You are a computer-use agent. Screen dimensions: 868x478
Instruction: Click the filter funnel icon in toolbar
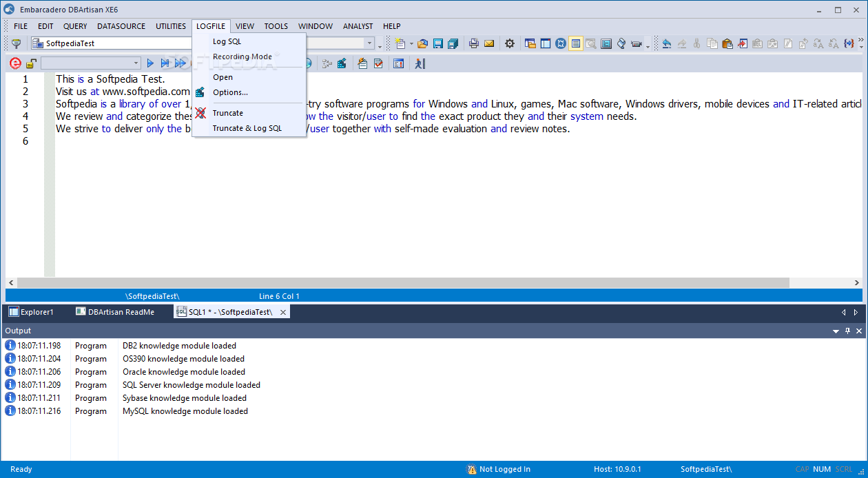(x=17, y=43)
